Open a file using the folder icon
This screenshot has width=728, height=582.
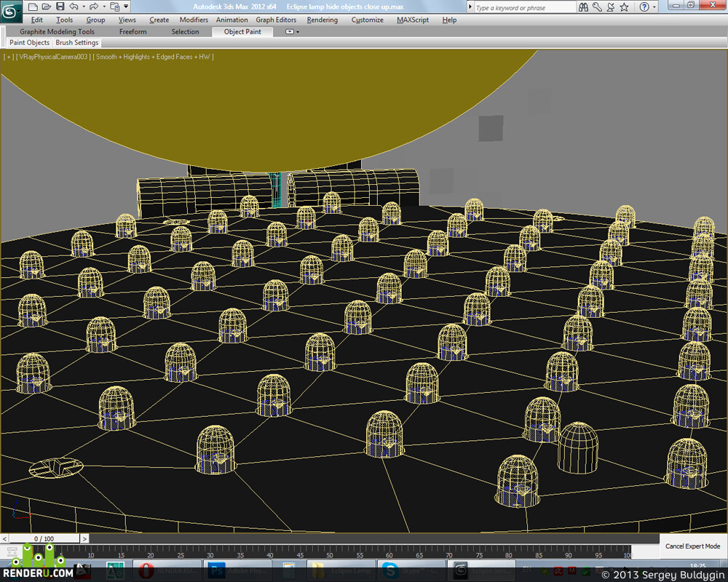point(46,7)
